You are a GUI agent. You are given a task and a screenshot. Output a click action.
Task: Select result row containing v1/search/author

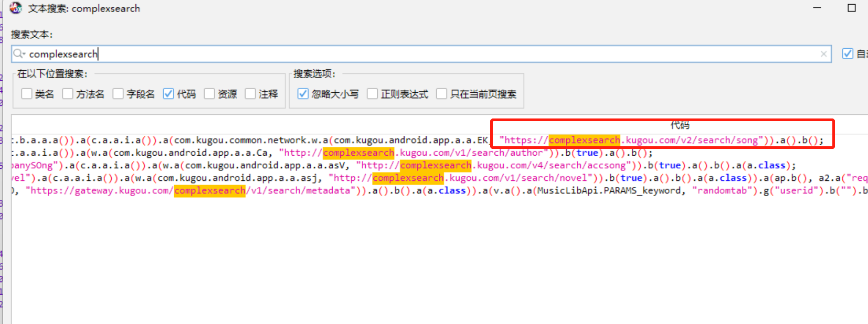pos(440,153)
